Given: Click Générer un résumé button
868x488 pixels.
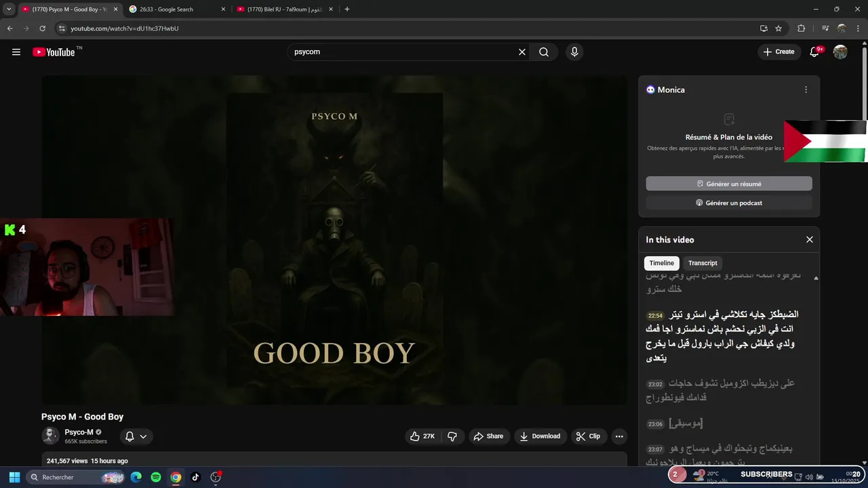Looking at the screenshot, I should [x=729, y=184].
